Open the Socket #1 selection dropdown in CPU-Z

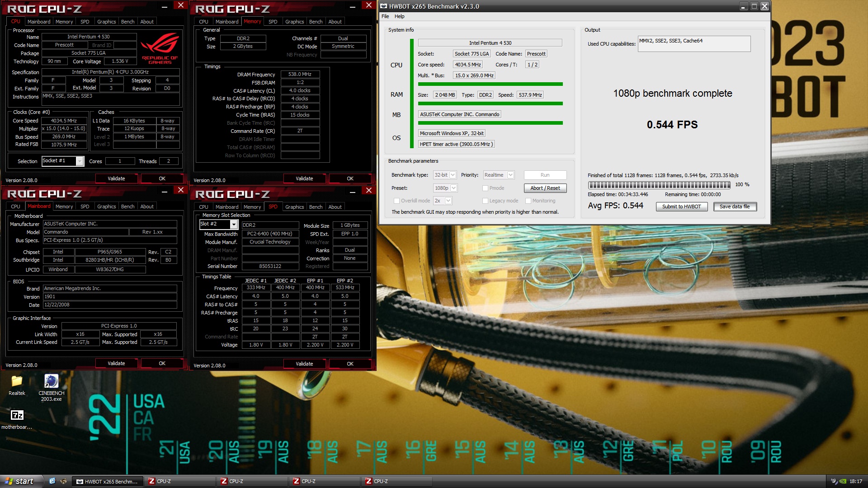pos(63,161)
